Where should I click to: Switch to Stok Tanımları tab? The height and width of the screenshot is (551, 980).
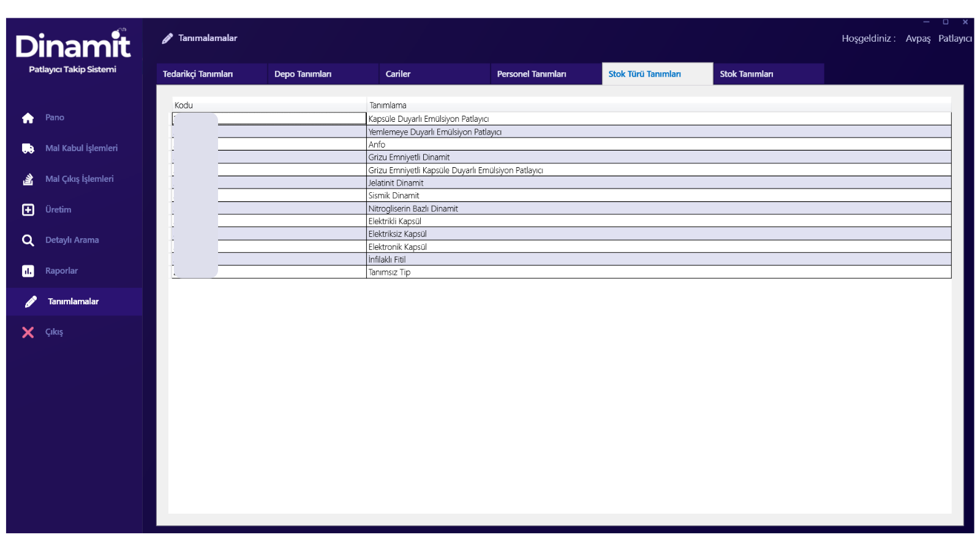tap(769, 73)
